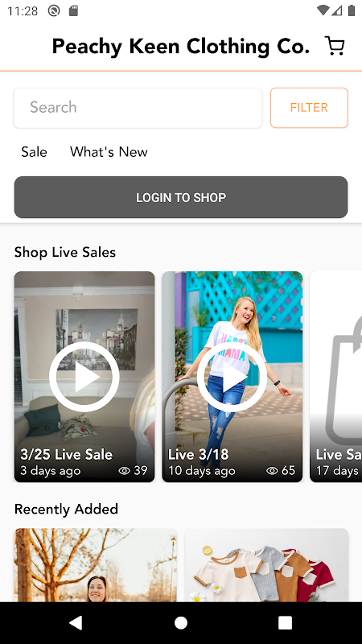Open the shopping bag placeholder live sale card
The image size is (362, 644).
(335, 377)
